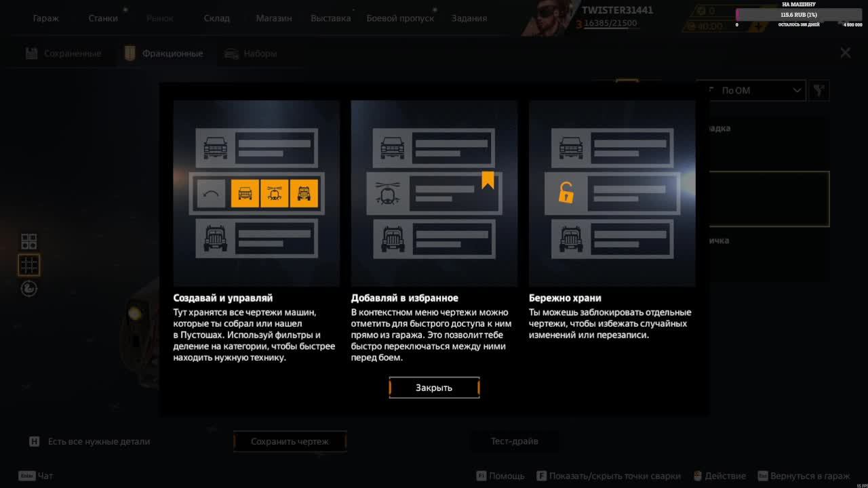Open the Гараж menu item

46,18
